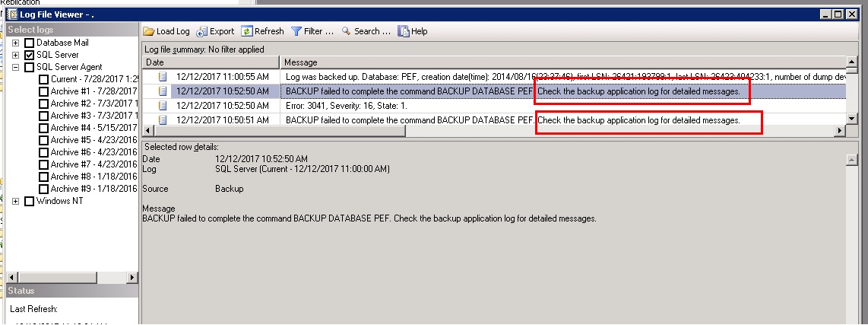The image size is (868, 325).
Task: Check the Archive #1 checkbox
Action: [x=44, y=91]
